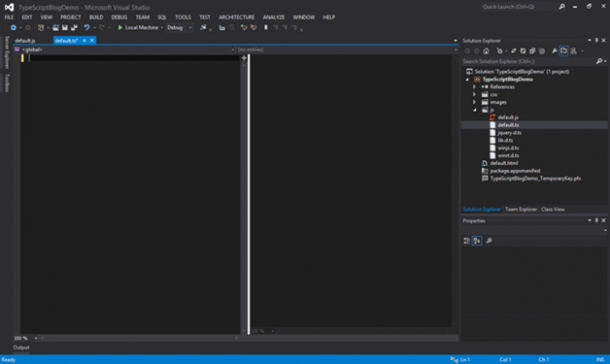The height and width of the screenshot is (364, 610).
Task: Click the Undo toolbar icon
Action: (87, 28)
